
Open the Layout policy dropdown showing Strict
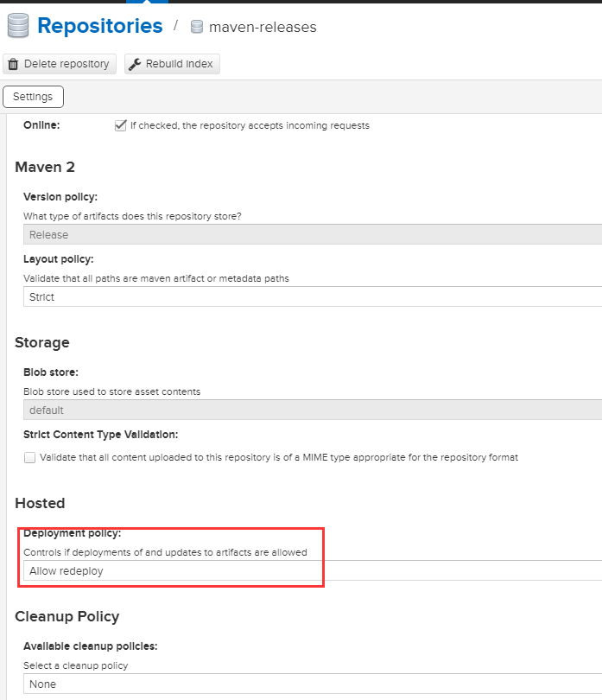coord(311,296)
